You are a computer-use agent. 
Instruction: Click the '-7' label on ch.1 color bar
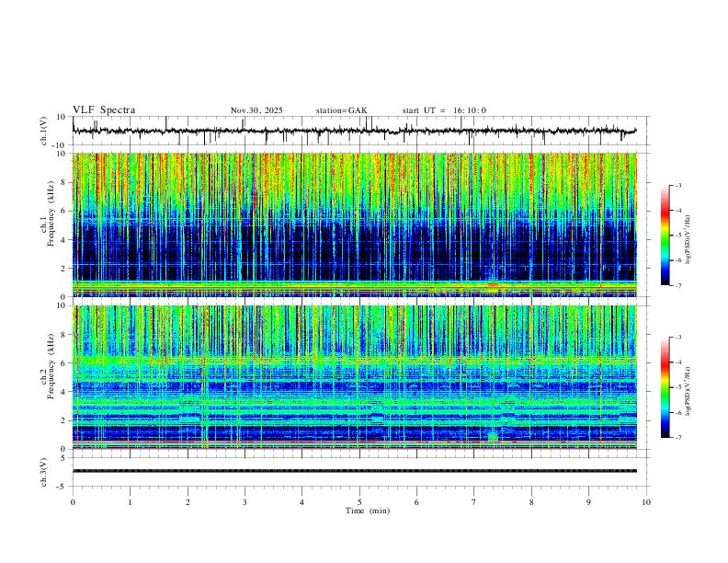coord(677,286)
